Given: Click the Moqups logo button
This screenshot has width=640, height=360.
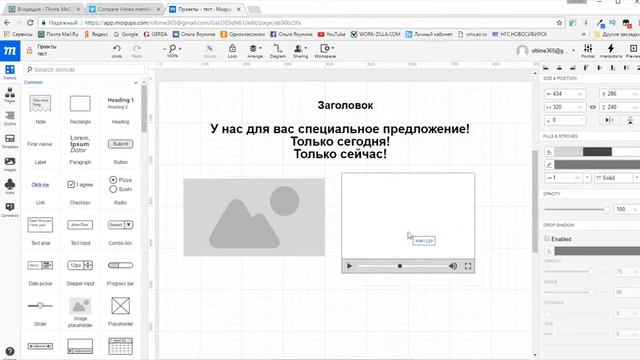Looking at the screenshot, I should [10, 51].
